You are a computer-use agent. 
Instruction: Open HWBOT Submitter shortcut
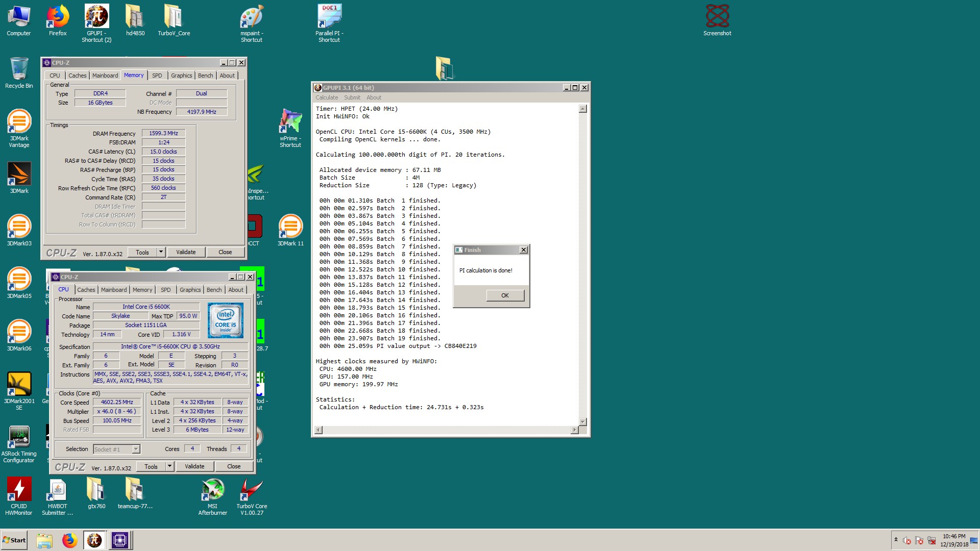(58, 497)
